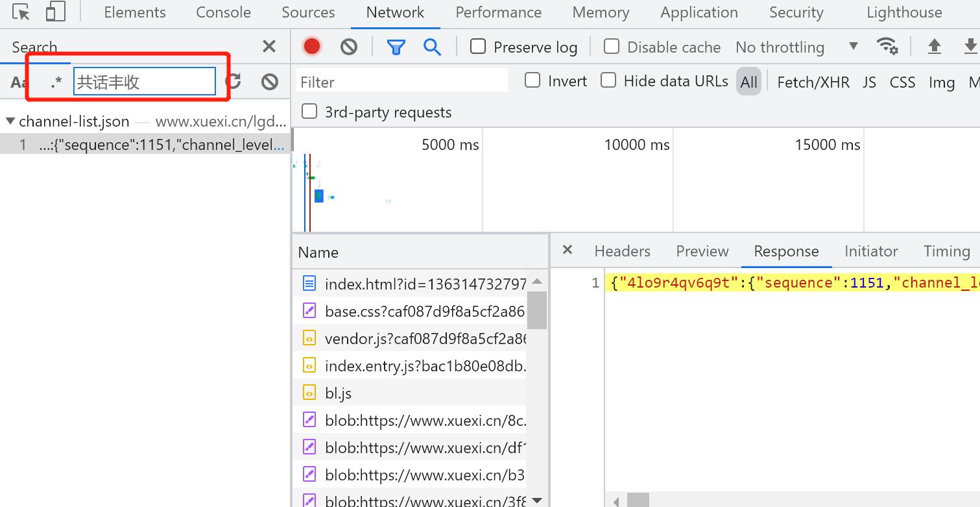Viewport: 980px width, 507px height.
Task: Open the Headers tab of the request
Action: pyautogui.click(x=622, y=251)
